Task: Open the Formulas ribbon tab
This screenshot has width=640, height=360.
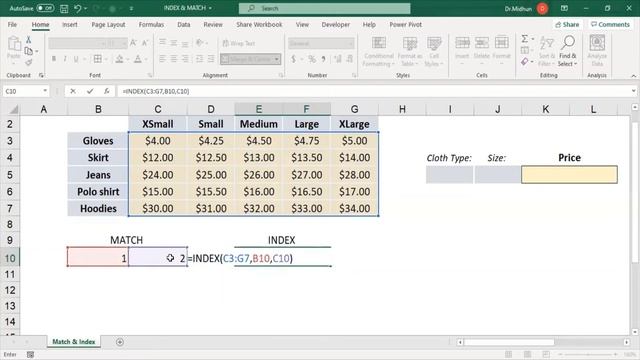Action: pyautogui.click(x=151, y=24)
